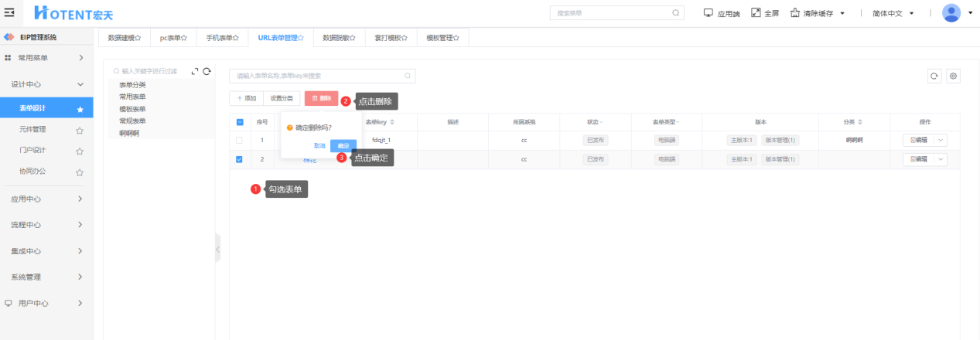Sort by 分类 column
Viewport: 980px width, 340px height.
pos(860,122)
